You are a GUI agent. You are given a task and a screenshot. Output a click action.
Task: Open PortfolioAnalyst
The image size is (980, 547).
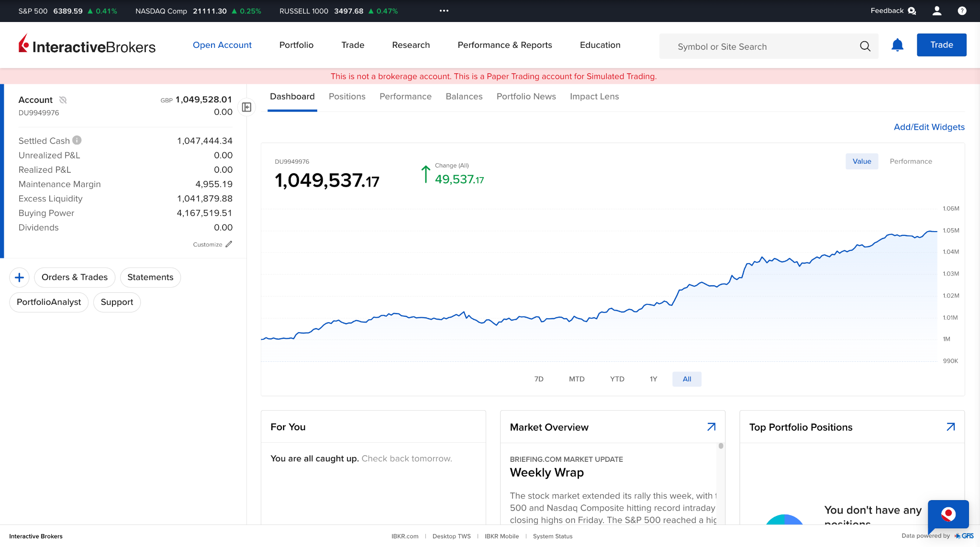[49, 302]
